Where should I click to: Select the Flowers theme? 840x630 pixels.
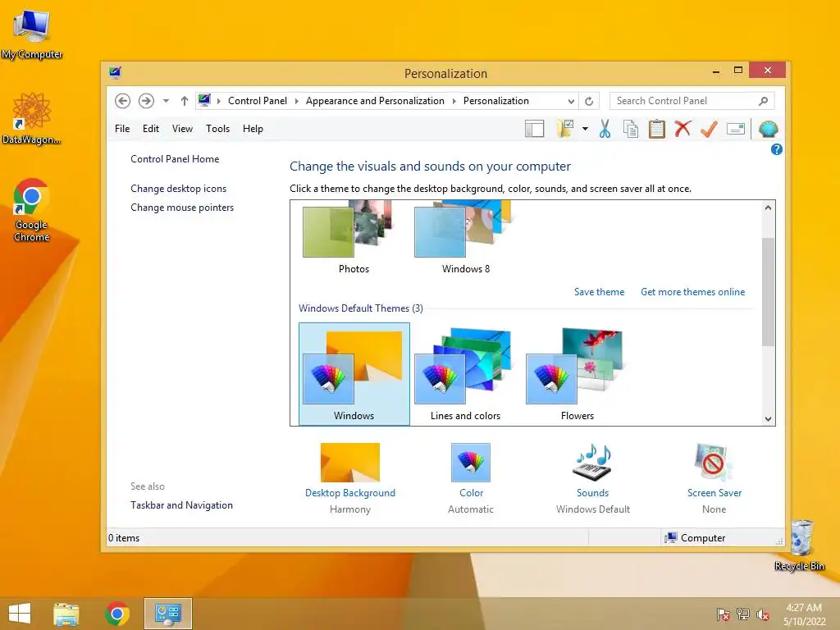pos(577,374)
